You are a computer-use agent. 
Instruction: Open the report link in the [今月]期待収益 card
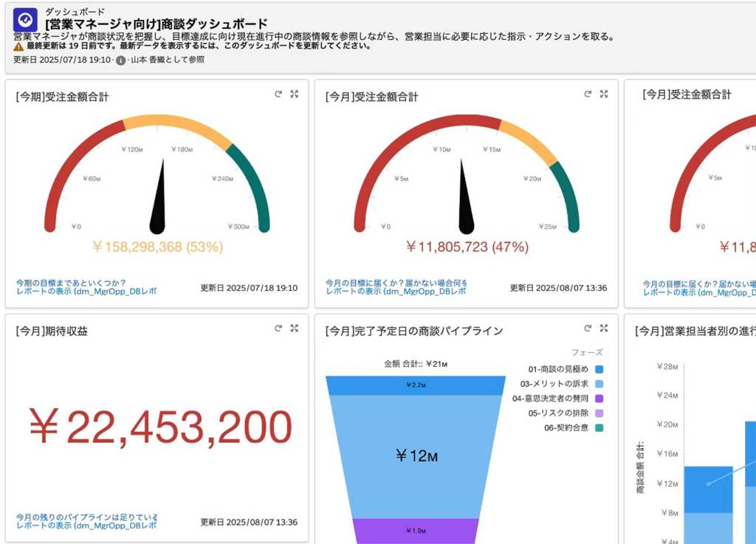pyautogui.click(x=86, y=526)
